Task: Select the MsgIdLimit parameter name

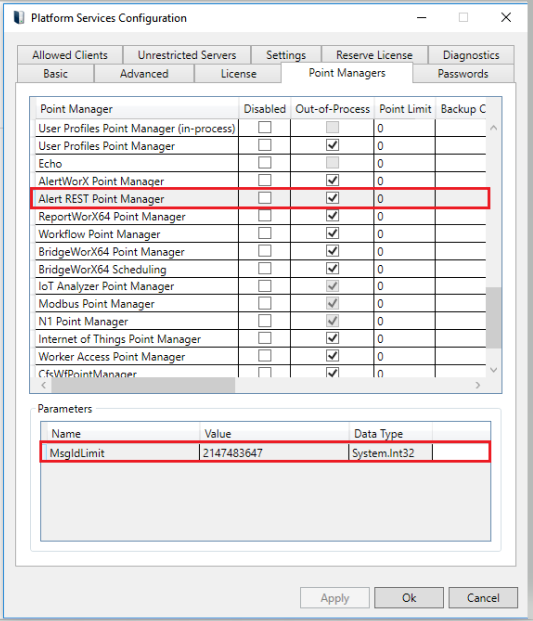Action: pos(77,453)
